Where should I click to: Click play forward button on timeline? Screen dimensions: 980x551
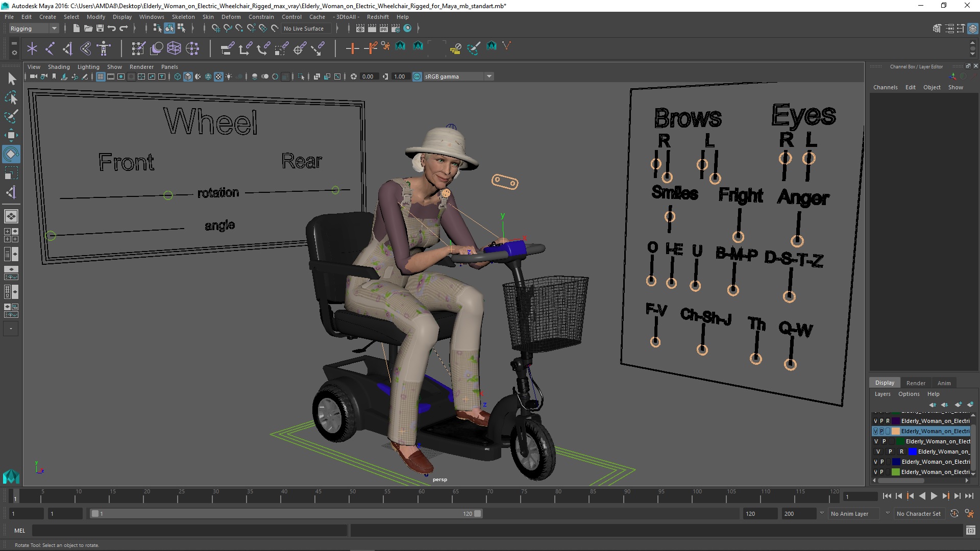[934, 496]
